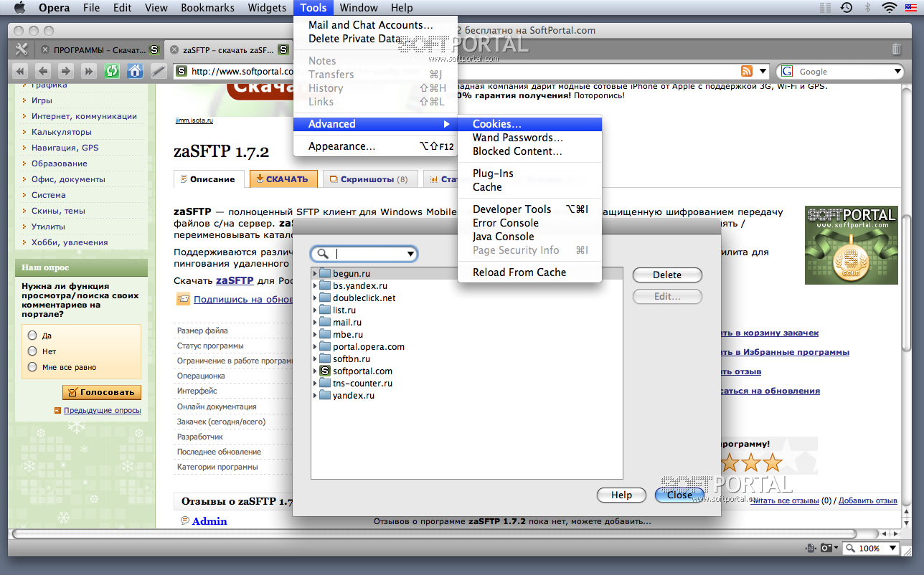Image resolution: width=924 pixels, height=575 pixels.
Task: Choose Developer Tools from the submenu
Action: pyautogui.click(x=529, y=209)
